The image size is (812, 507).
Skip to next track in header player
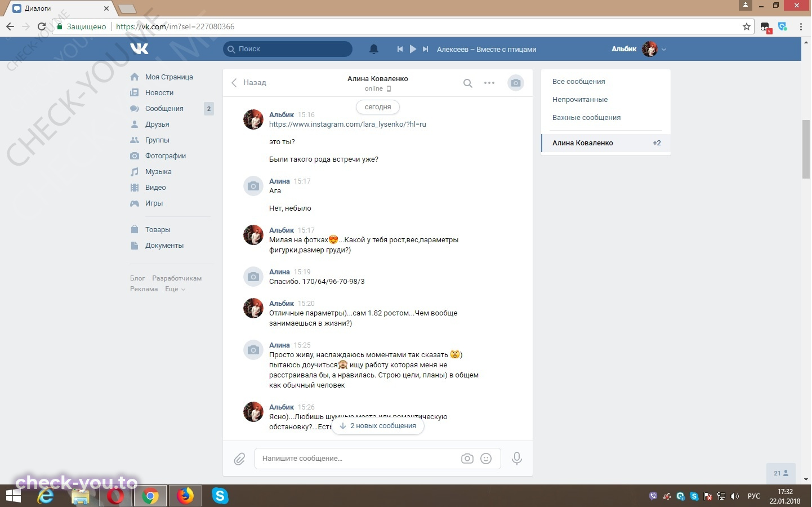tap(426, 49)
